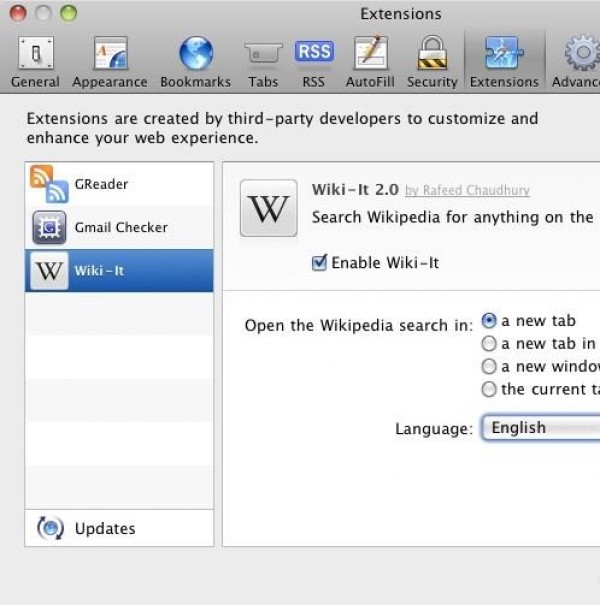Choose the 'a new window' radio option
This screenshot has width=600, height=605.
point(488,366)
